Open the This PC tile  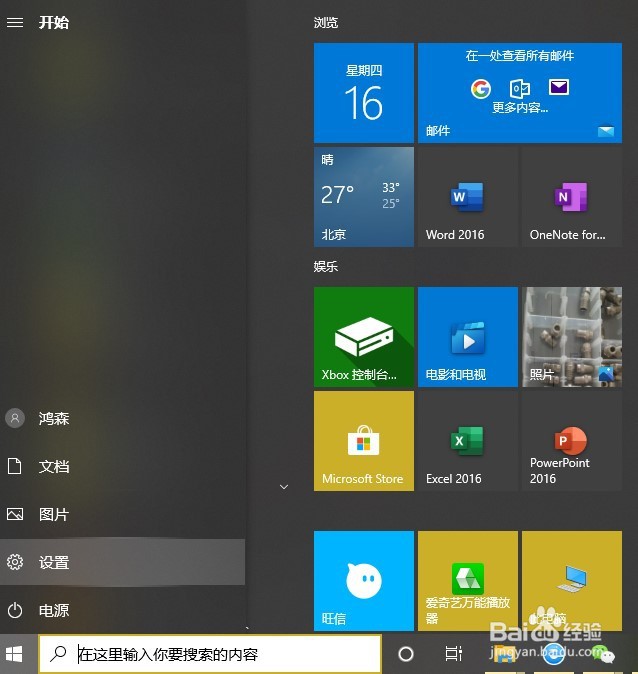point(572,581)
